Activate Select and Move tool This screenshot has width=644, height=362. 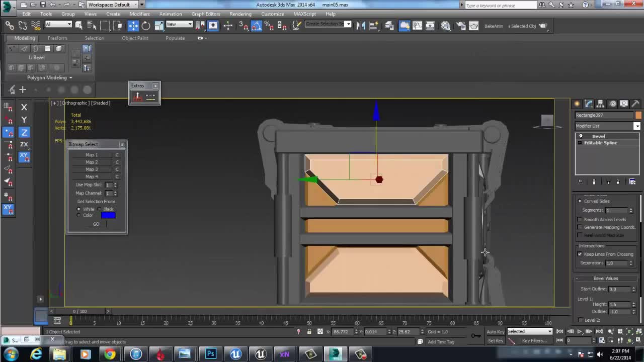tap(133, 26)
